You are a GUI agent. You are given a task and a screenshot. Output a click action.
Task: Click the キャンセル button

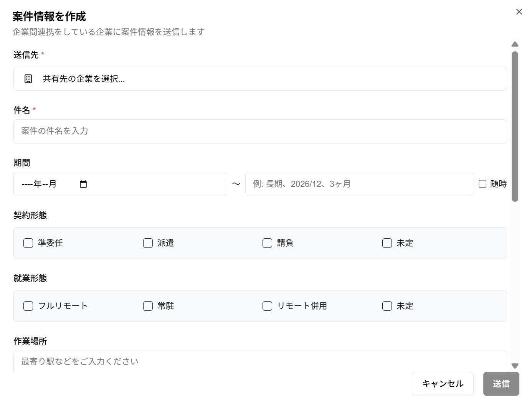(443, 384)
